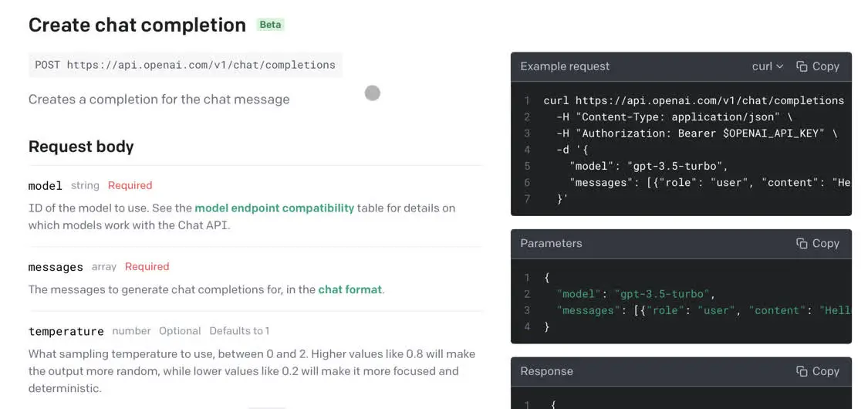This screenshot has height=409, width=868.
Task: Click the Authorization Bearer line in example code
Action: click(696, 134)
